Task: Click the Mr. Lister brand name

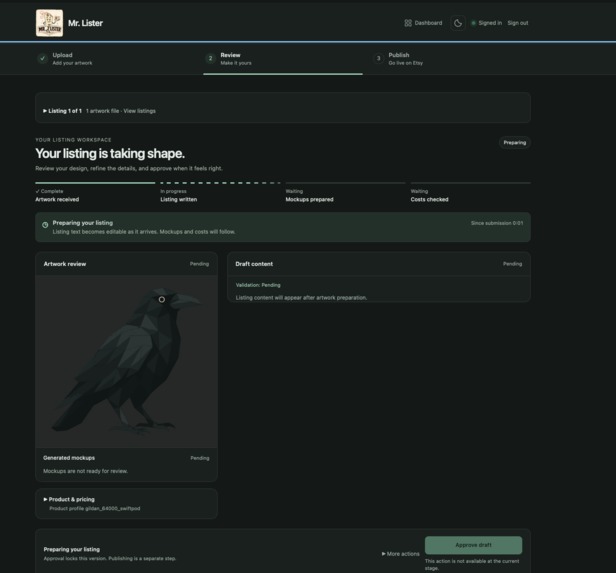Action: pyautogui.click(x=85, y=23)
